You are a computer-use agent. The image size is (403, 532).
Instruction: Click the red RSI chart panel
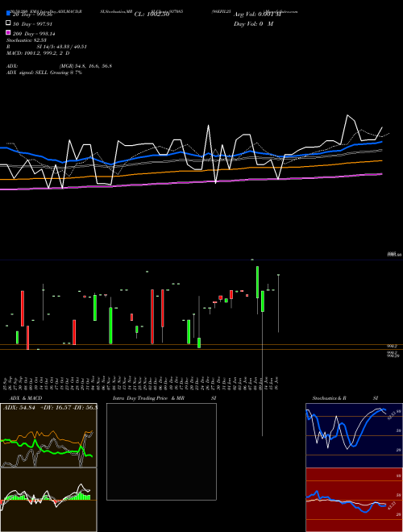354,500
